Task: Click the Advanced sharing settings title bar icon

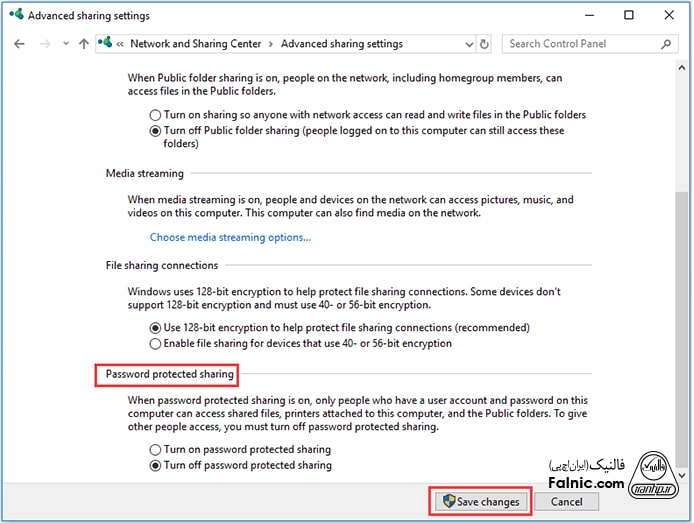Action: (x=14, y=16)
